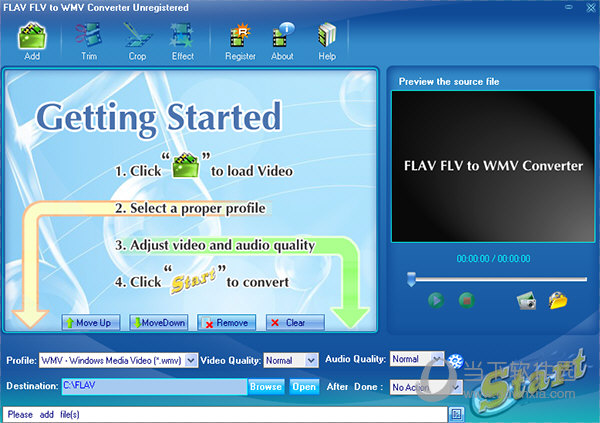Viewport: 600px width, 423px height.
Task: Browse for destination folder
Action: [x=266, y=387]
